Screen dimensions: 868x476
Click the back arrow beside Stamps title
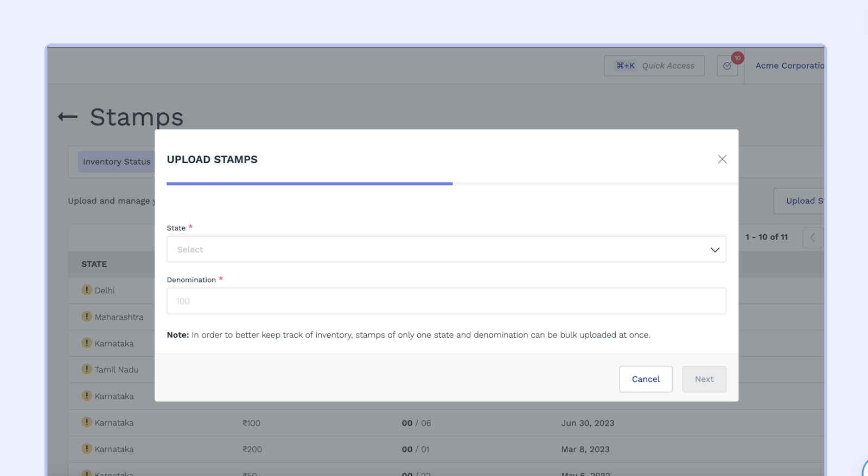pyautogui.click(x=68, y=117)
